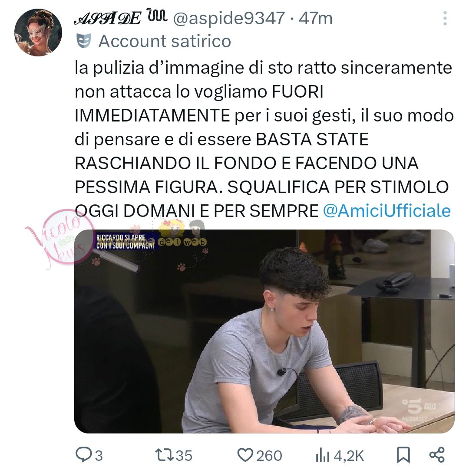The width and height of the screenshot is (469, 476).
Task: Open the three-dot more options menu
Action: click(x=445, y=18)
